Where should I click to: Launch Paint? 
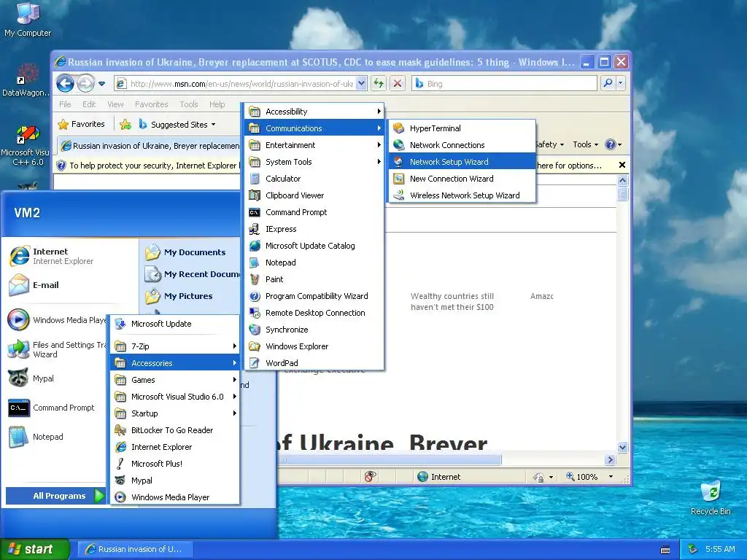[x=314, y=279]
